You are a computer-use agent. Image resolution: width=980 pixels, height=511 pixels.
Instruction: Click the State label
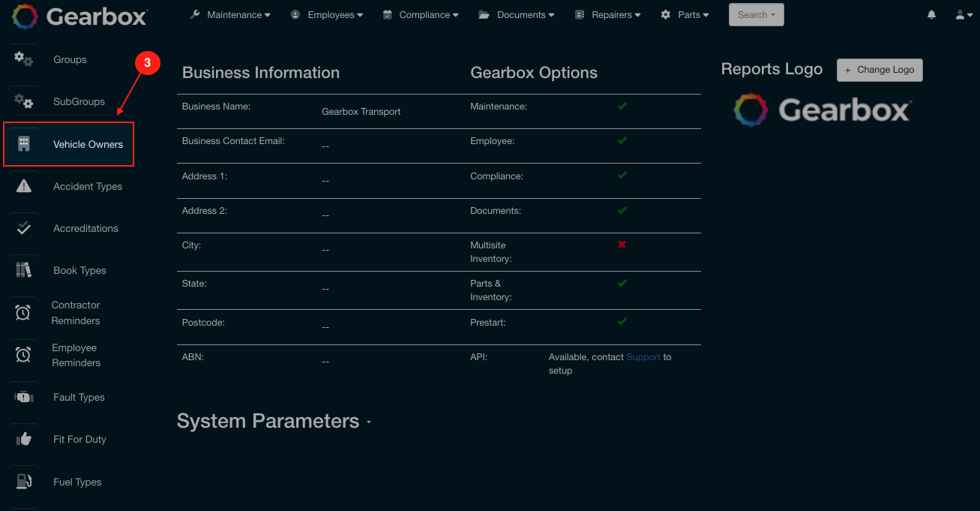[x=194, y=284]
